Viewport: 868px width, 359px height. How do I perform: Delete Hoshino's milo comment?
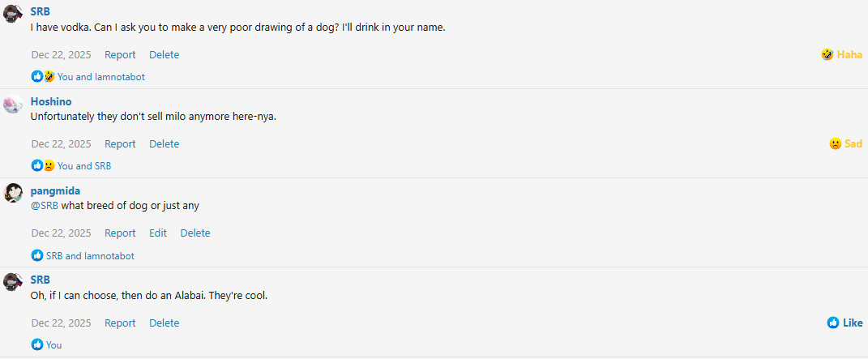click(164, 143)
